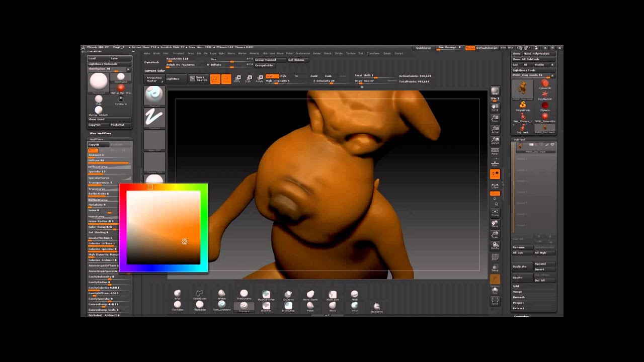
Task: Click the Frame icon in right shelf
Action: pos(495,213)
